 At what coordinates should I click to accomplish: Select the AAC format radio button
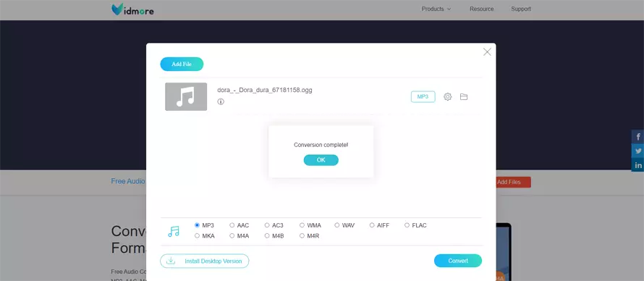pos(232,225)
